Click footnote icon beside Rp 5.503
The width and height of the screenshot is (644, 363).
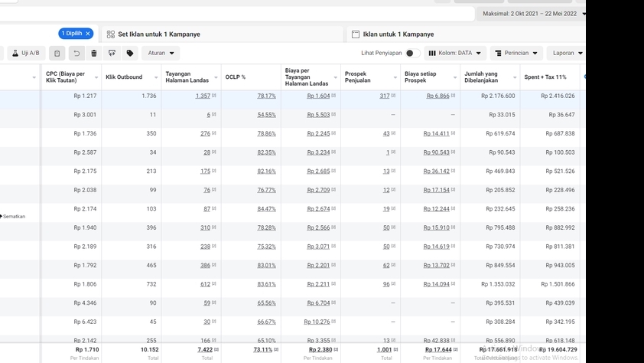tap(333, 114)
